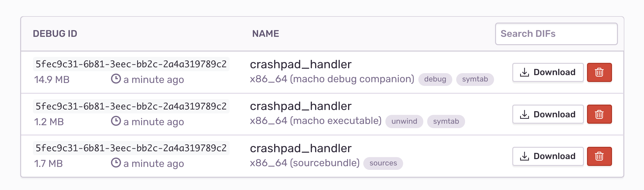This screenshot has height=190, width=644.
Task: Select debug ID of the 14.9 MB file
Action: click(131, 64)
